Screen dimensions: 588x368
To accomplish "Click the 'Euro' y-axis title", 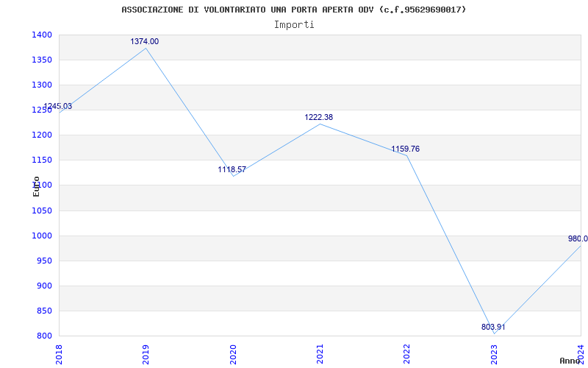I will [x=36, y=186].
